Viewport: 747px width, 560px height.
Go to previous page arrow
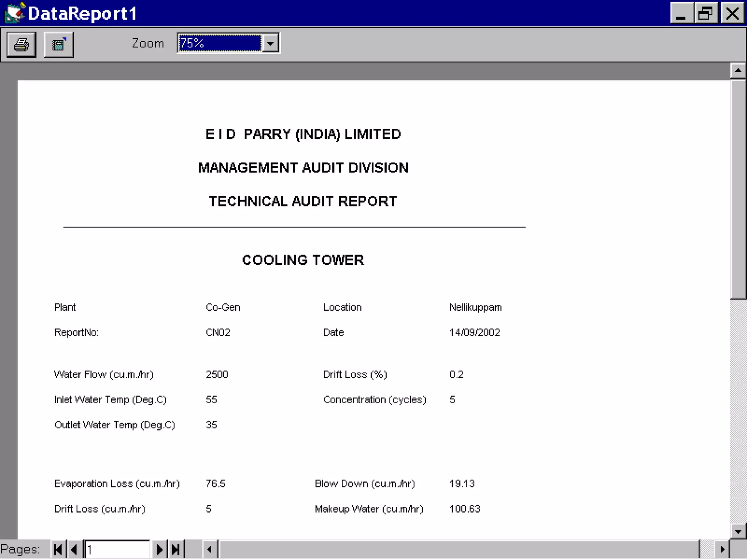[x=74, y=549]
